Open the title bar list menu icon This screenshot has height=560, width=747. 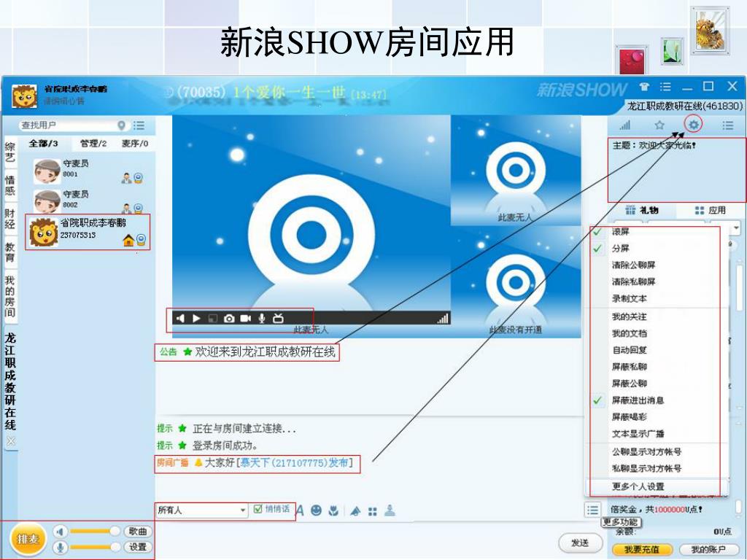pyautogui.click(x=665, y=87)
